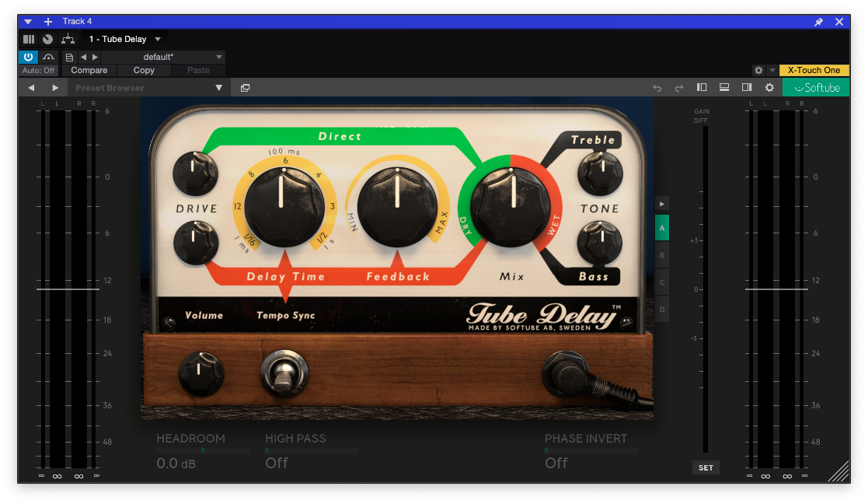868x504 pixels.
Task: Redo the parameter change
Action: click(x=678, y=88)
